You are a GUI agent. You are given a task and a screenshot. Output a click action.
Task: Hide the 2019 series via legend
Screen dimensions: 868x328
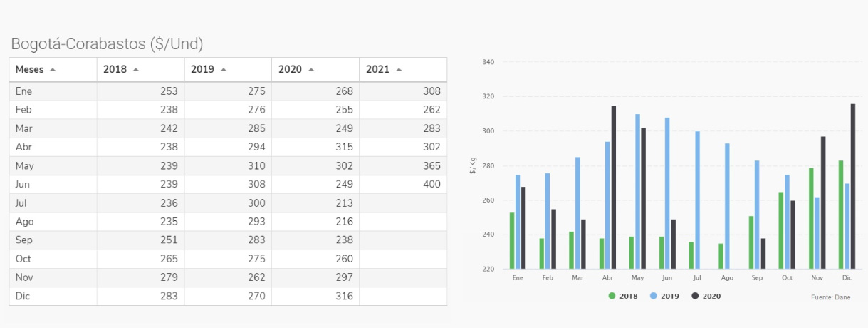pos(669,296)
